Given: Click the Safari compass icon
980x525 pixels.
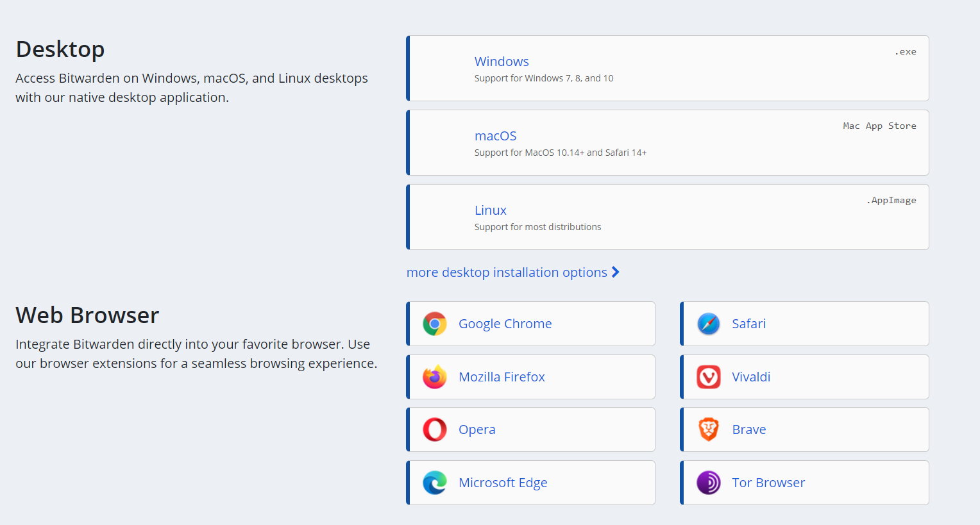Looking at the screenshot, I should pyautogui.click(x=709, y=324).
